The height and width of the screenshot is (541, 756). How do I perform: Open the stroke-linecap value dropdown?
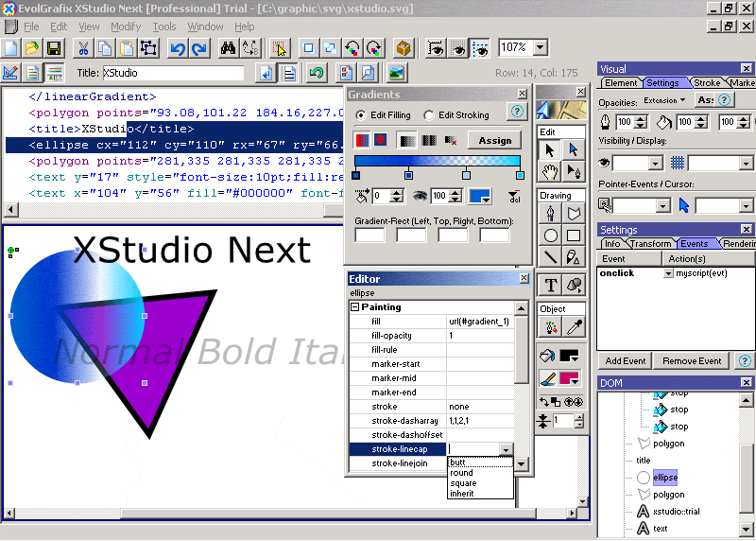pyautogui.click(x=506, y=449)
